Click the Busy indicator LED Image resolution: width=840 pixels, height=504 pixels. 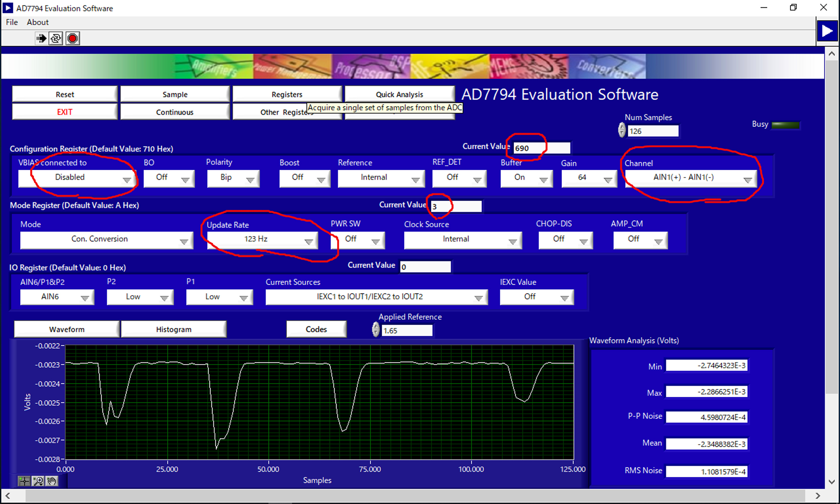pos(786,125)
